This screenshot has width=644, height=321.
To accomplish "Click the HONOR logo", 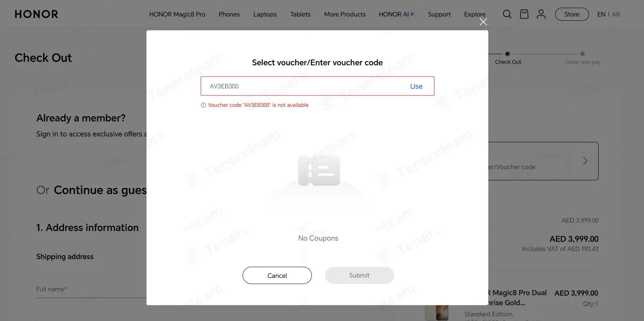I will pyautogui.click(x=37, y=14).
